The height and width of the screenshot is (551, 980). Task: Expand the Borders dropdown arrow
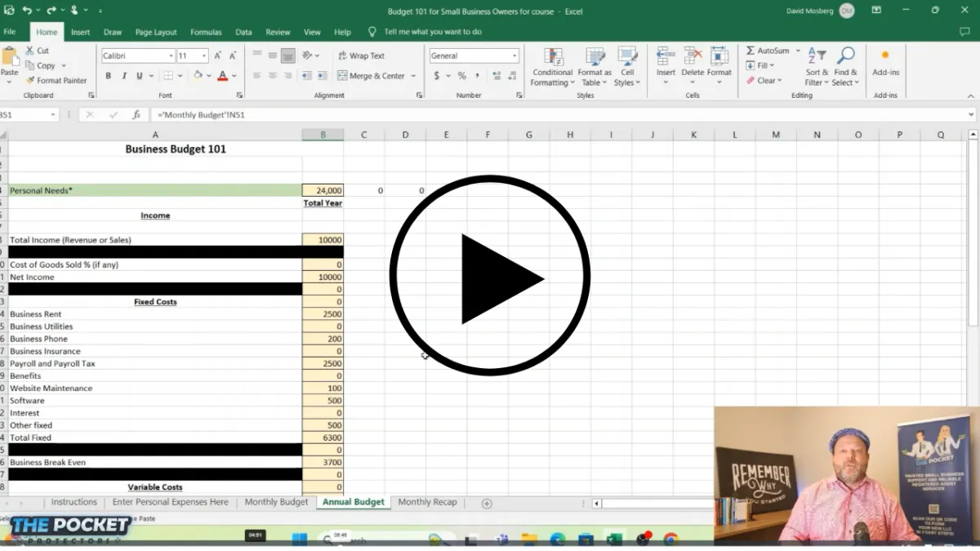tap(180, 76)
